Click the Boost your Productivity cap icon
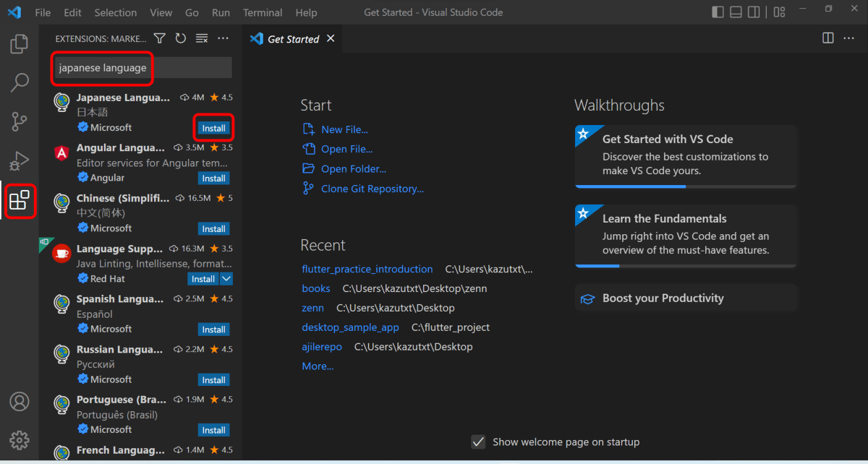The image size is (868, 464). pyautogui.click(x=589, y=298)
